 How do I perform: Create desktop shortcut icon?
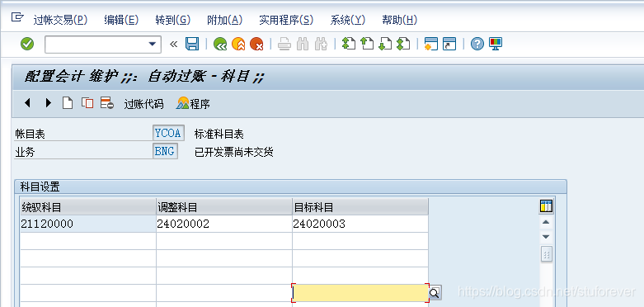449,44
